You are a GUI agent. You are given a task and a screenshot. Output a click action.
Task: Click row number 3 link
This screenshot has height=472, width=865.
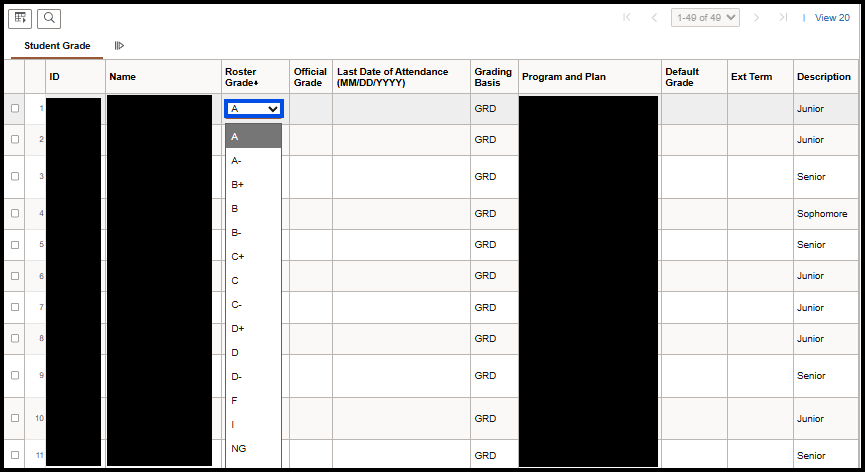pyautogui.click(x=41, y=177)
